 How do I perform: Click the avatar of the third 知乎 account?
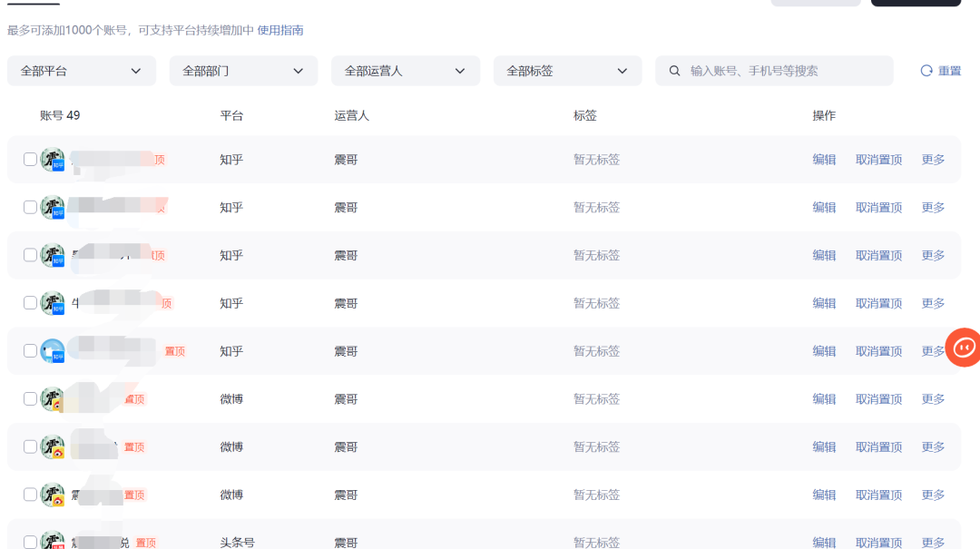click(52, 254)
